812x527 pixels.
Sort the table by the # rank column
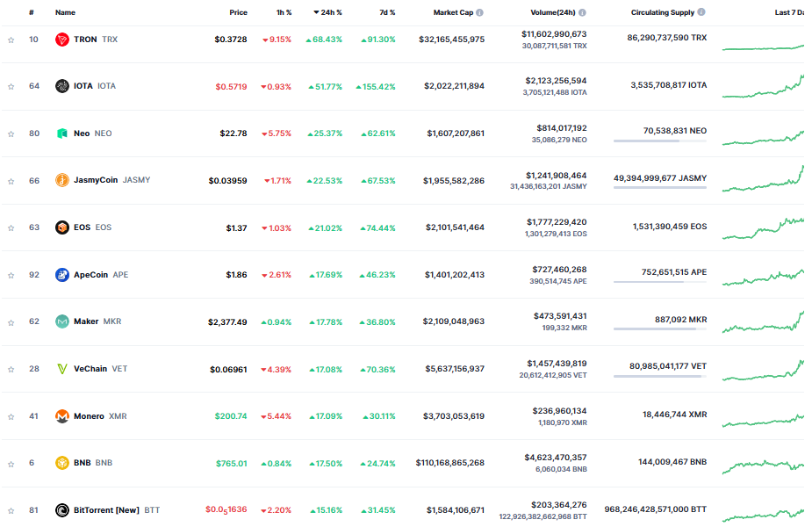coord(32,12)
